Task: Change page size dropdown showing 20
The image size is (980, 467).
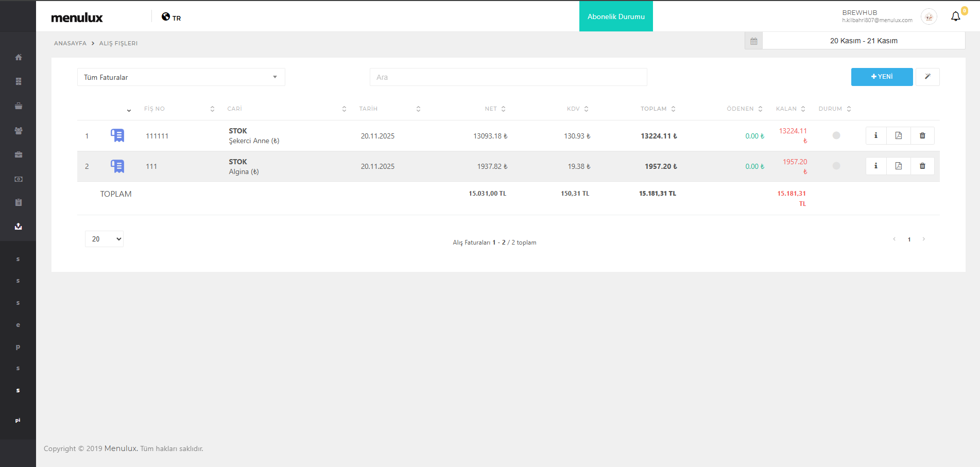Action: tap(104, 239)
